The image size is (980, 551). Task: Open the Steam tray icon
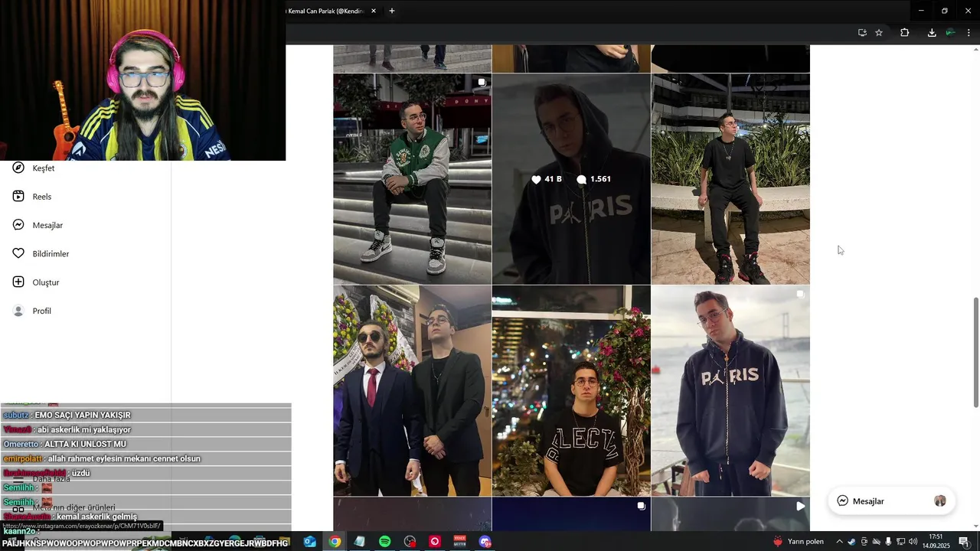click(851, 542)
